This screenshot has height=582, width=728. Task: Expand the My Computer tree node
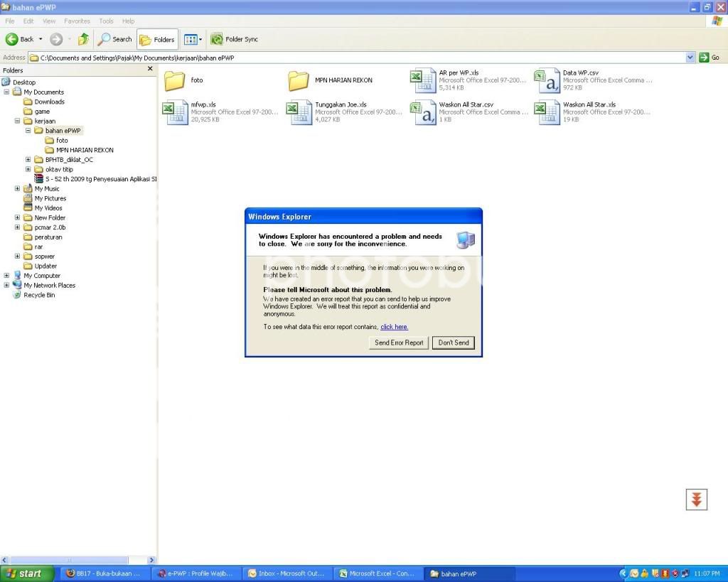tap(6, 276)
